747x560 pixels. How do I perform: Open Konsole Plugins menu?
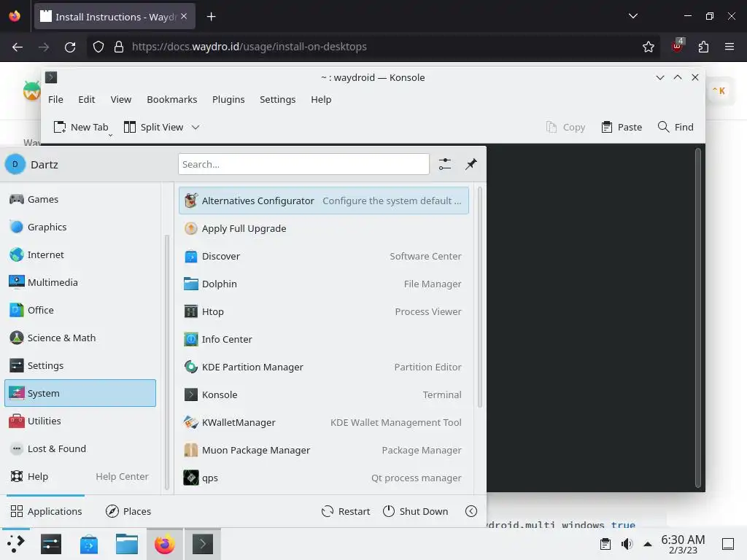[x=228, y=99]
